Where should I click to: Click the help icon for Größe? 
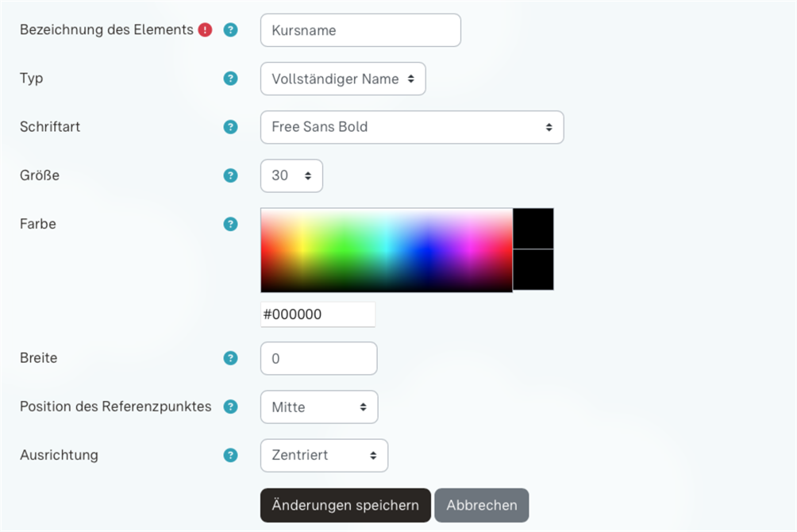[230, 175]
